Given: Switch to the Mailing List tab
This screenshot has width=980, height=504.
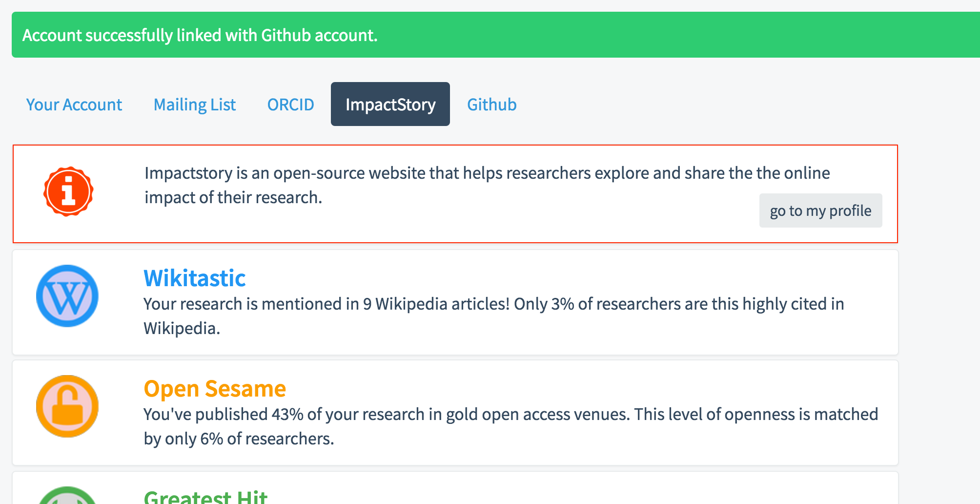Looking at the screenshot, I should coord(194,105).
